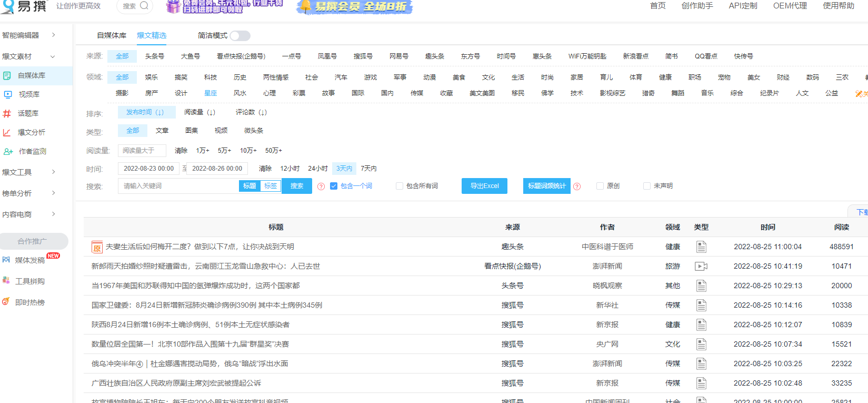Open 工具拼购 icon
This screenshot has width=868, height=403.
[x=6, y=281]
